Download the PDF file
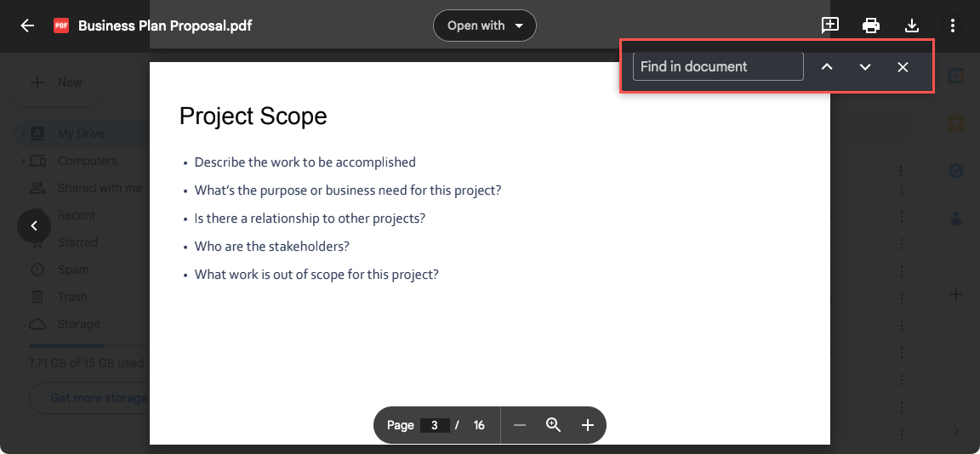This screenshot has height=454, width=980. (x=912, y=26)
